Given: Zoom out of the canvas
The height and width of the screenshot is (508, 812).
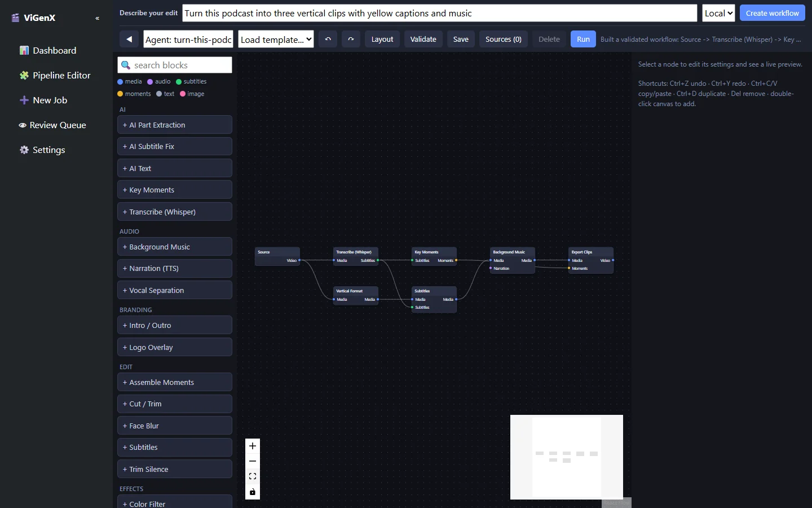Looking at the screenshot, I should tap(253, 461).
